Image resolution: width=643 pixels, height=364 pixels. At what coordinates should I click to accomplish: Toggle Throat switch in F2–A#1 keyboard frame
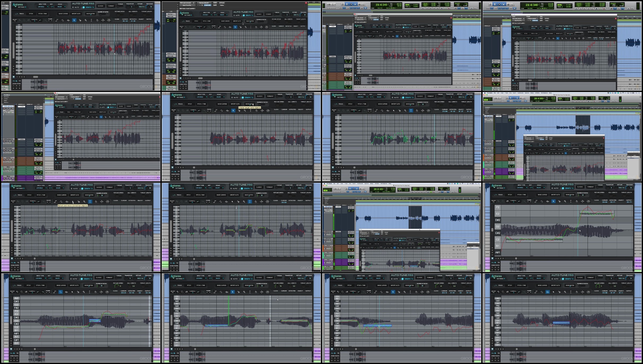click(x=600, y=187)
